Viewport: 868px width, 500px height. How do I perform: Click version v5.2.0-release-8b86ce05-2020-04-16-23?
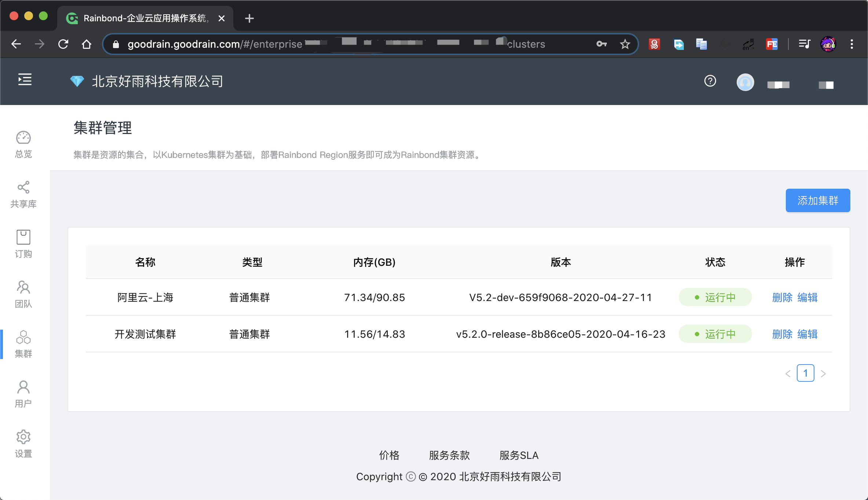coord(561,334)
